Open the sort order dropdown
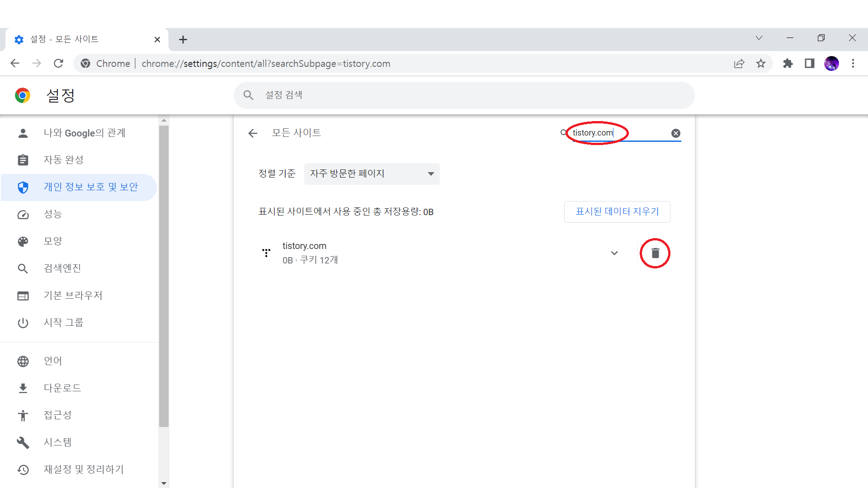 point(372,174)
